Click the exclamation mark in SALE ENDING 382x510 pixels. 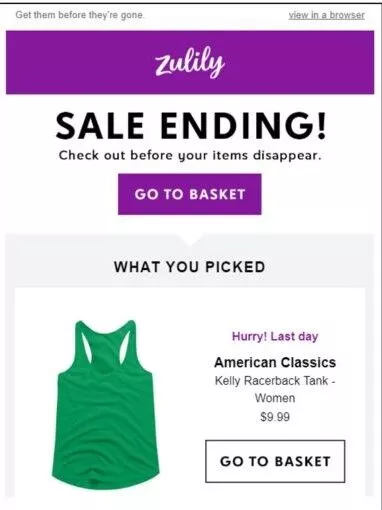pyautogui.click(x=321, y=126)
